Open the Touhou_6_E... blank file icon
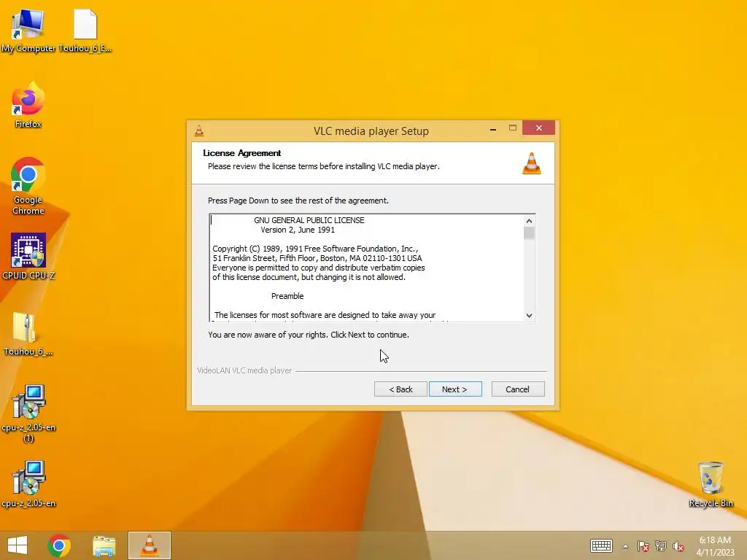 click(x=85, y=31)
